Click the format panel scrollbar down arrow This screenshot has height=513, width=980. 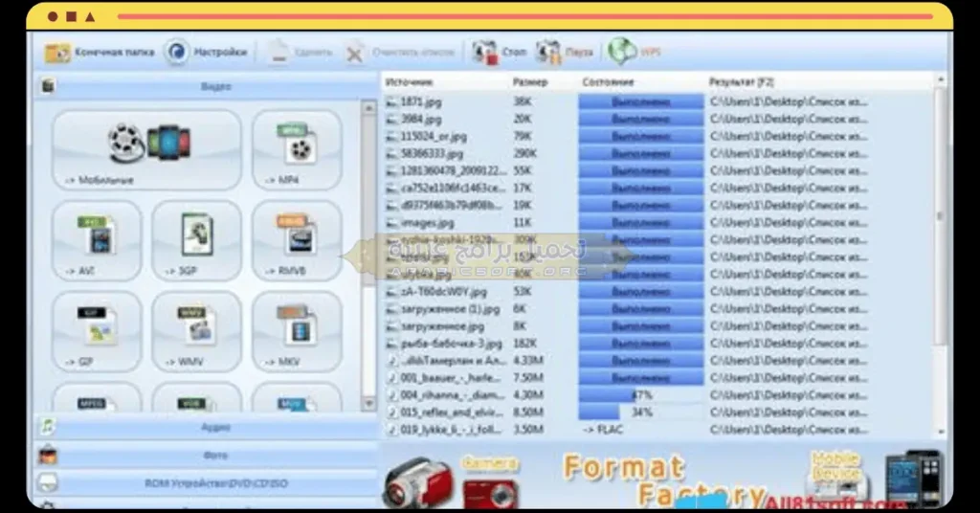coord(368,404)
